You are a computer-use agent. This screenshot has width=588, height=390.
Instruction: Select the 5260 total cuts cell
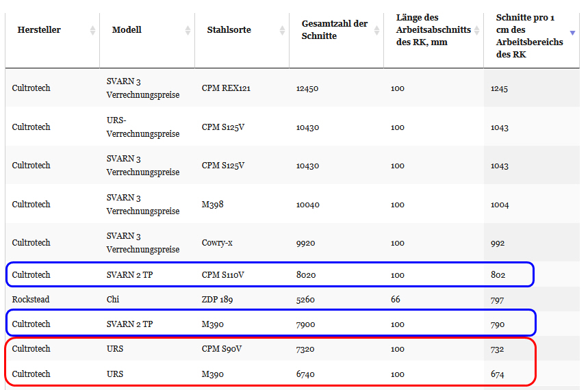tap(305, 300)
